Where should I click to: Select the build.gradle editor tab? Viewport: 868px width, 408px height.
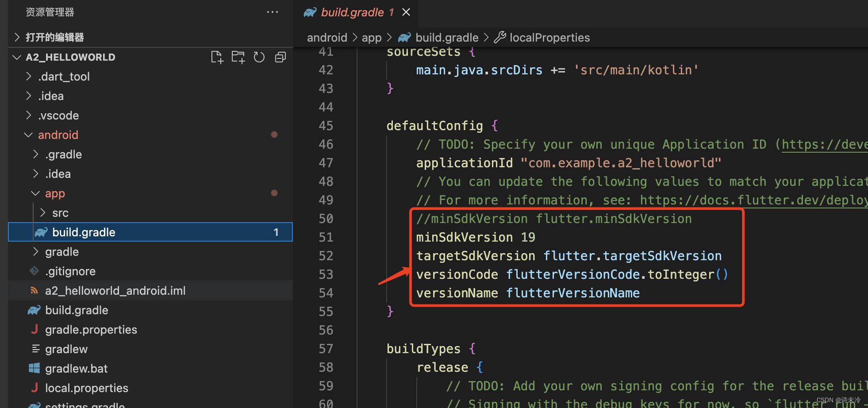356,12
